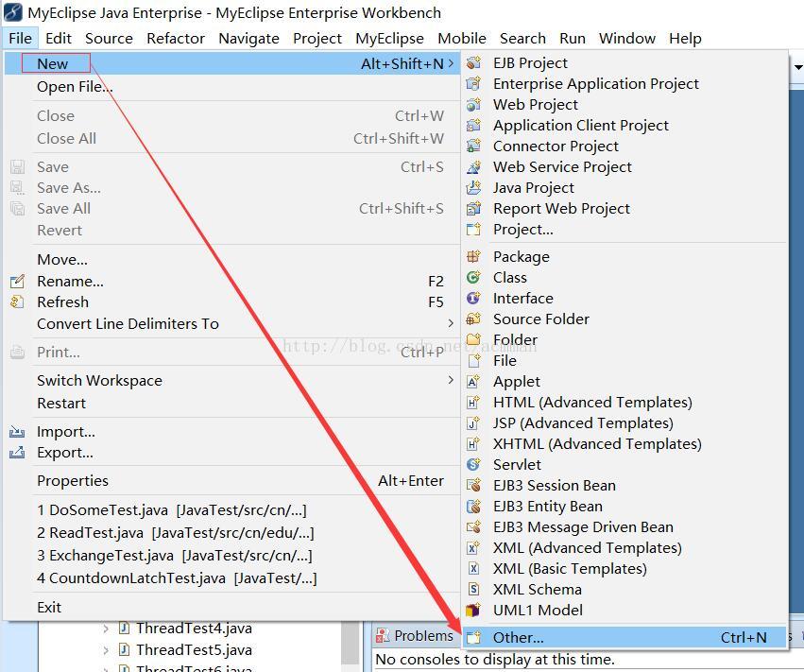This screenshot has height=672, width=804.
Task: Expand the ThreadTest5.java tree node
Action: (106, 650)
